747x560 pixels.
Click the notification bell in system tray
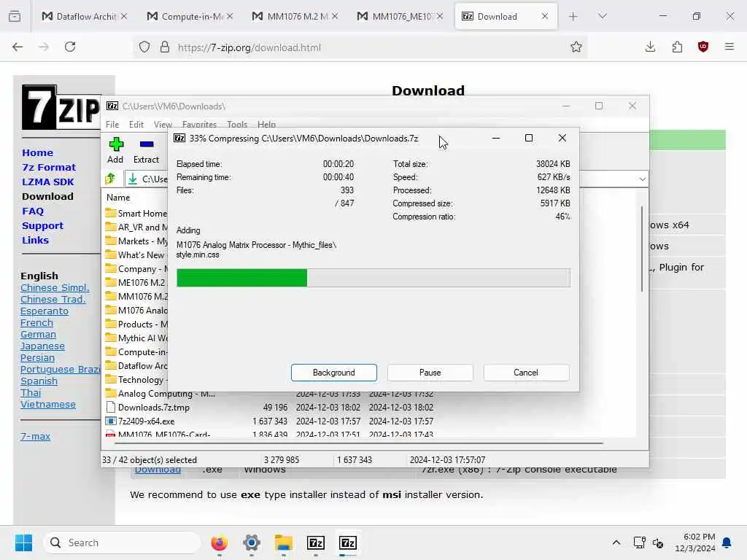pyautogui.click(x=727, y=542)
